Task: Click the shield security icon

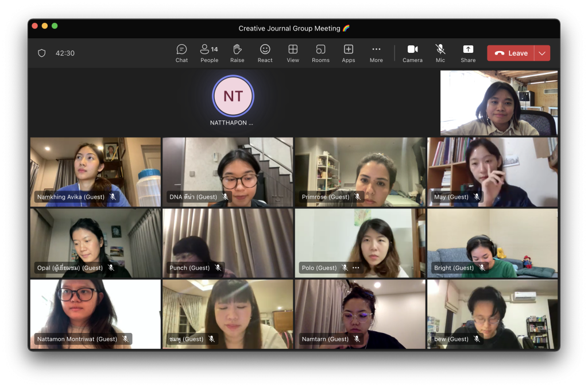Action: [x=41, y=53]
